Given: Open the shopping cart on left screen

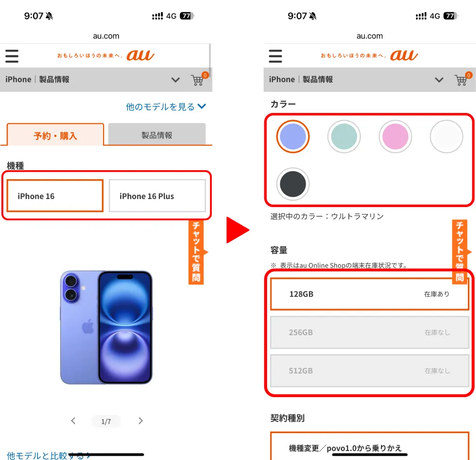Looking at the screenshot, I should click(x=199, y=79).
